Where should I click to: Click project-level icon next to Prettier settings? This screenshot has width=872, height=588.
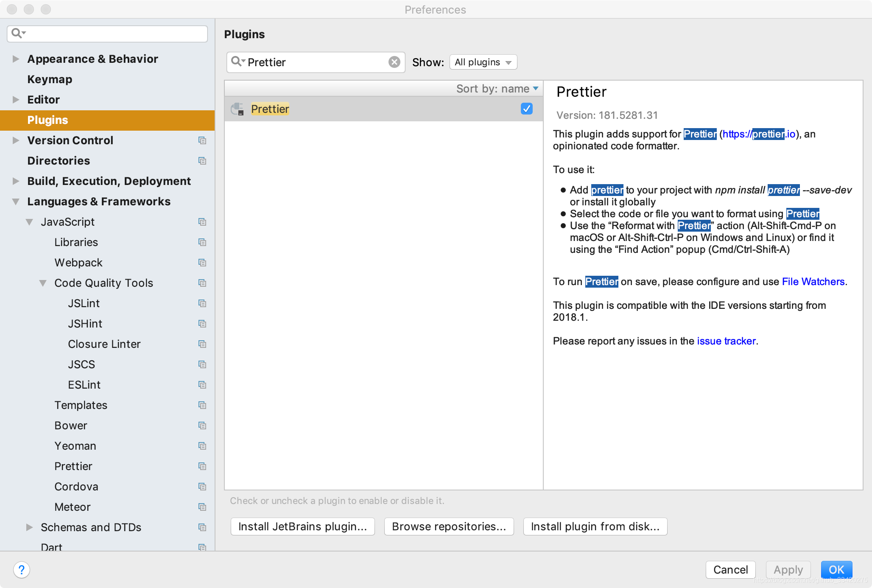click(202, 466)
